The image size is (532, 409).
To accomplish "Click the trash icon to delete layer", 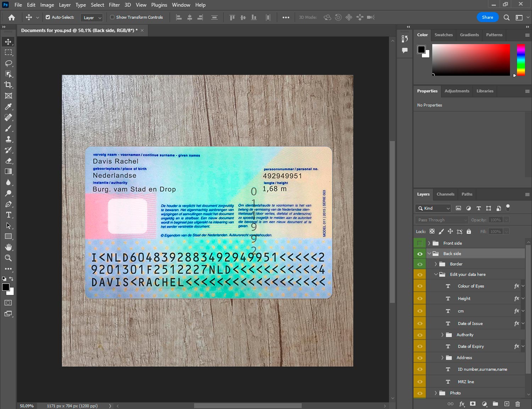I will 517,404.
